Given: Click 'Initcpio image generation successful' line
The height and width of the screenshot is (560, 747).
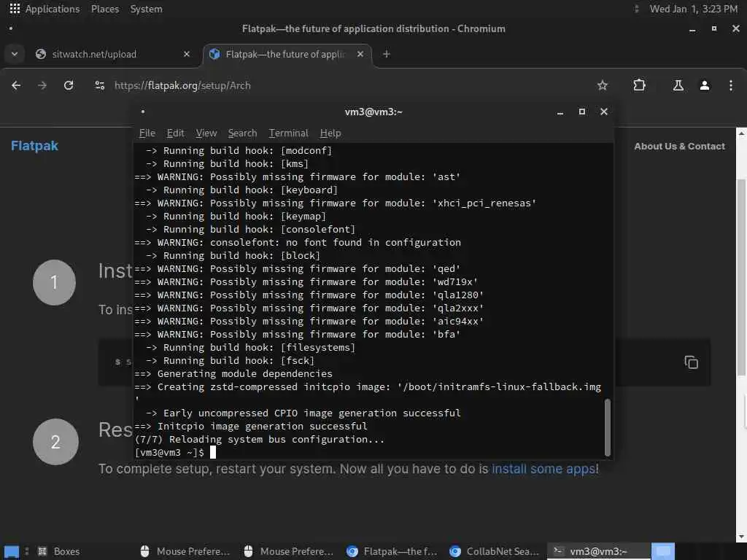Looking at the screenshot, I should coord(251,426).
